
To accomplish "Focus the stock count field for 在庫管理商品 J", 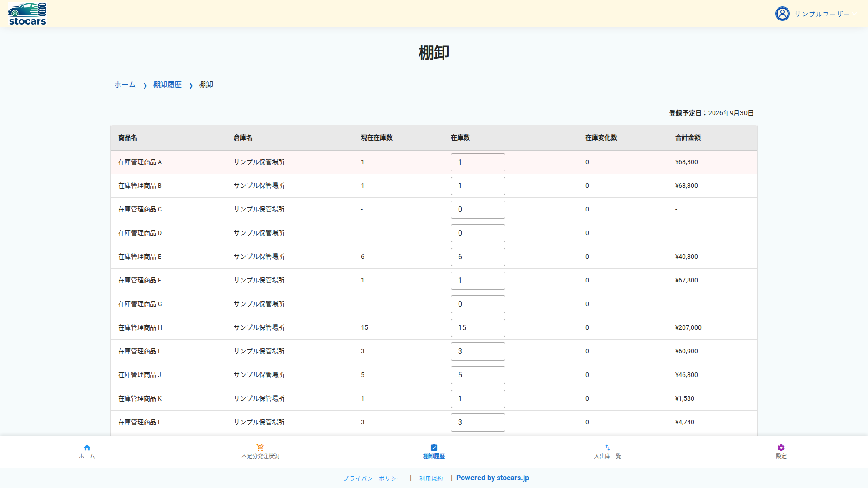I will point(478,375).
